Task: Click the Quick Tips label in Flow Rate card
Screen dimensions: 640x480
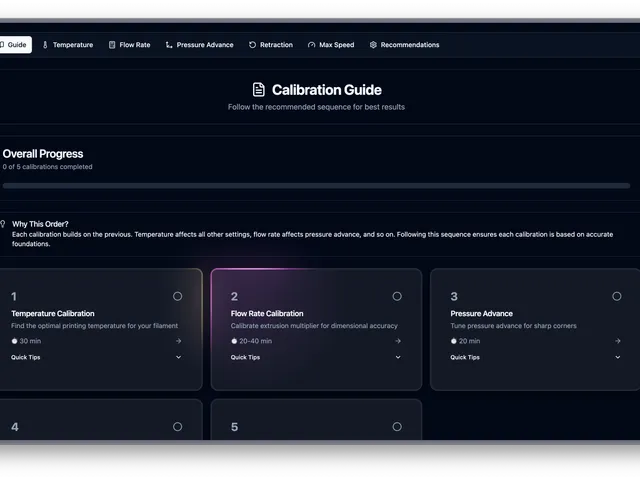Action: point(245,357)
